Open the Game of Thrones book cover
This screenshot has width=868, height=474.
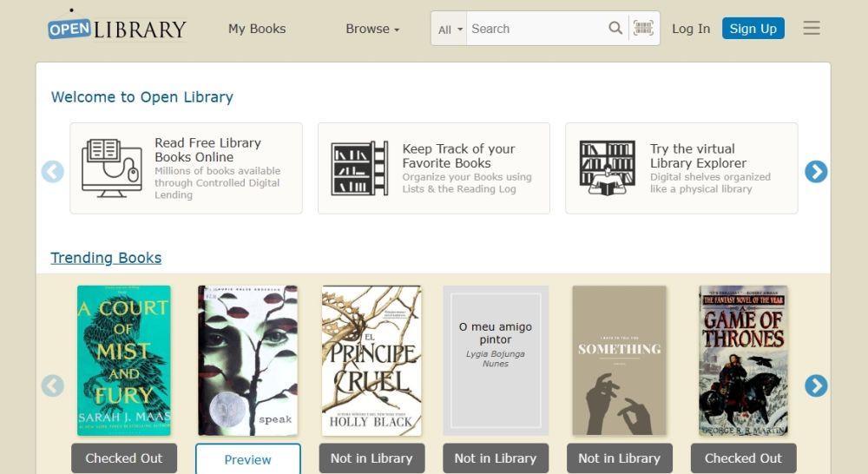pos(743,360)
